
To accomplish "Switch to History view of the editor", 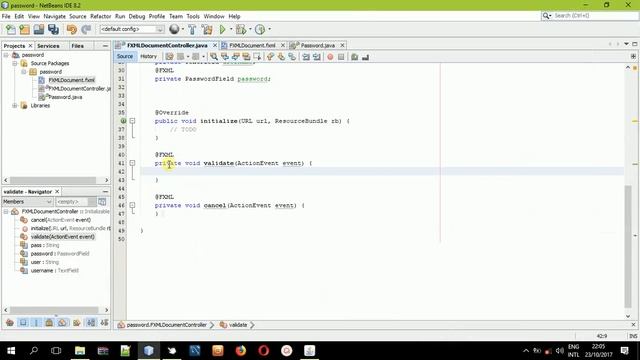I will click(148, 56).
